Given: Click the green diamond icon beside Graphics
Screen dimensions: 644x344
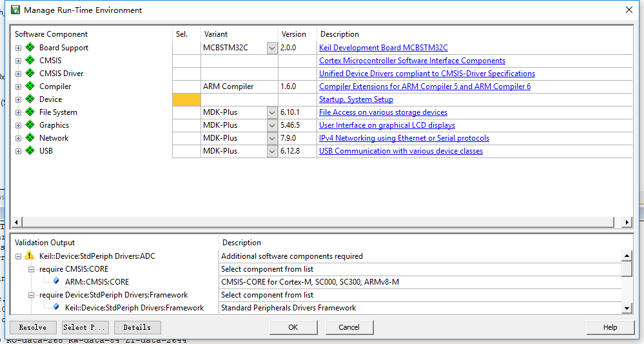Looking at the screenshot, I should tap(30, 125).
